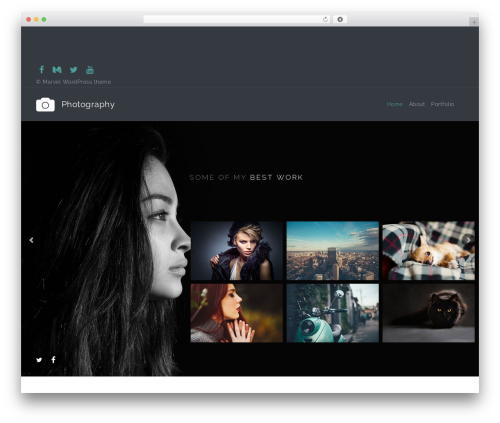Click the teal Medium 'M' icon
500x423 pixels.
57,70
